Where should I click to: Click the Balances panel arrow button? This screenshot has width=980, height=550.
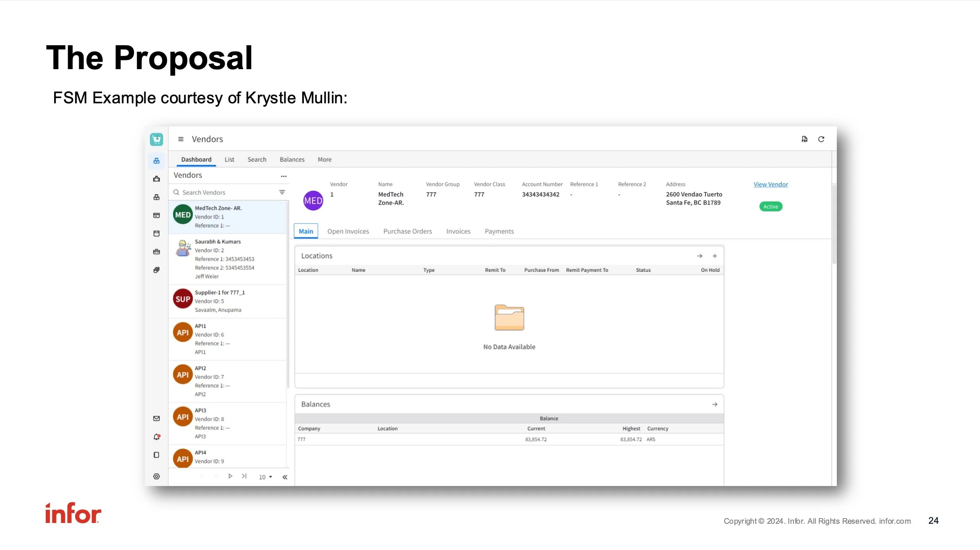tap(715, 404)
